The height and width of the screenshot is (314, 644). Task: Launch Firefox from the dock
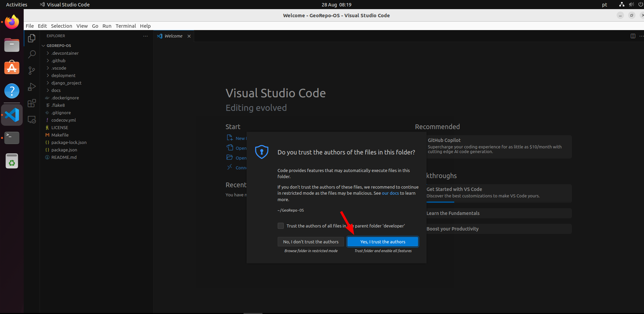[12, 22]
